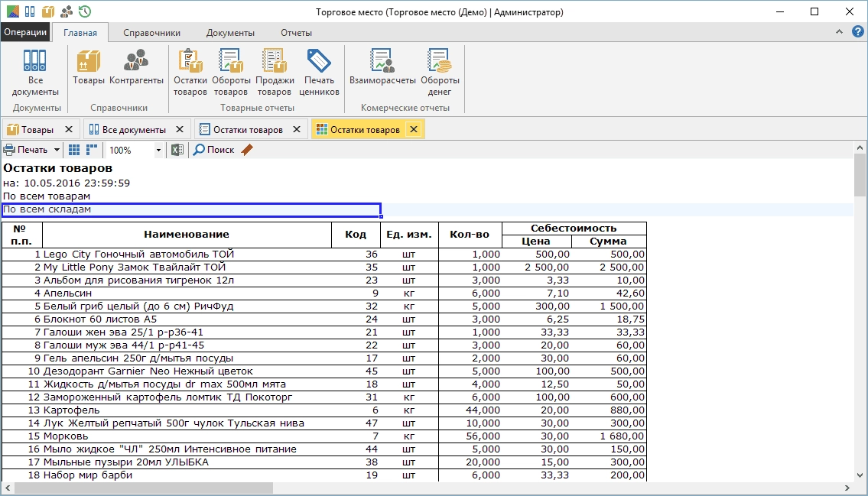Open the Печать dropdown arrow
Screen dimensions: 868x496
[x=57, y=150]
